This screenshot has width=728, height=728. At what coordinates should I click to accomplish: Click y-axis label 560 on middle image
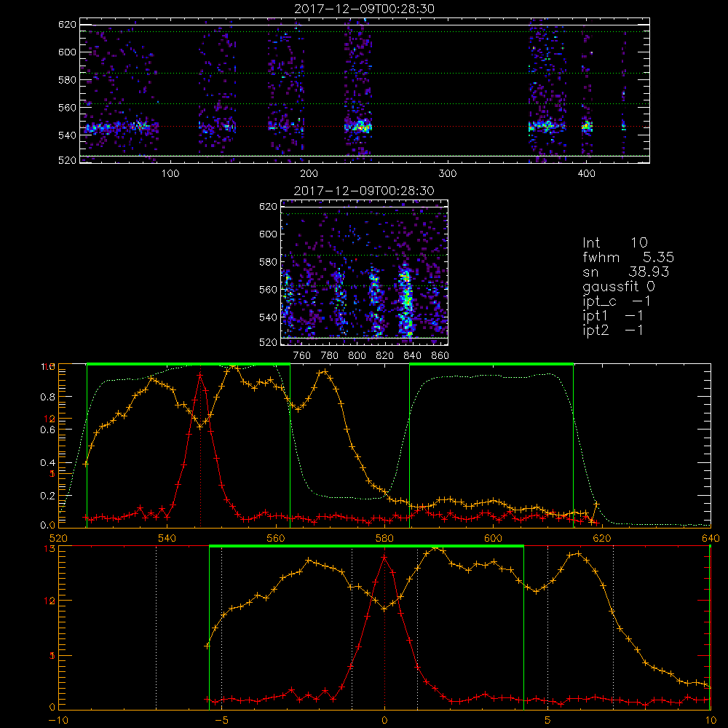point(268,290)
